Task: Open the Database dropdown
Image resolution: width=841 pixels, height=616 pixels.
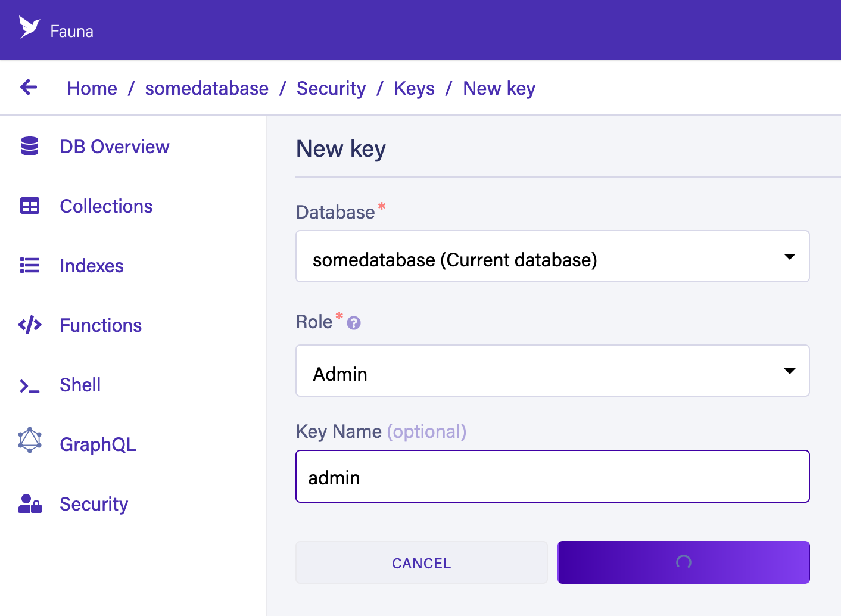Action: pos(553,256)
